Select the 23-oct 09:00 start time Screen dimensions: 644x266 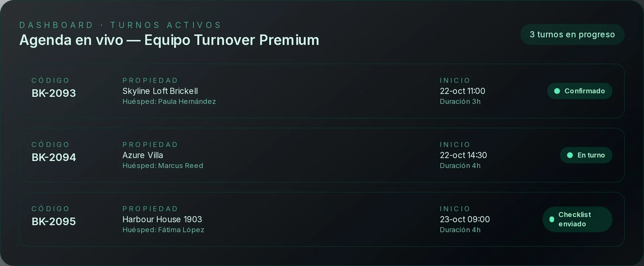(465, 219)
